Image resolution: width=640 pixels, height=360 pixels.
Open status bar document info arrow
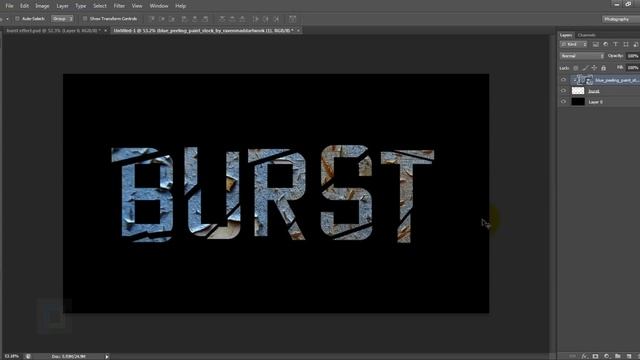(107, 356)
